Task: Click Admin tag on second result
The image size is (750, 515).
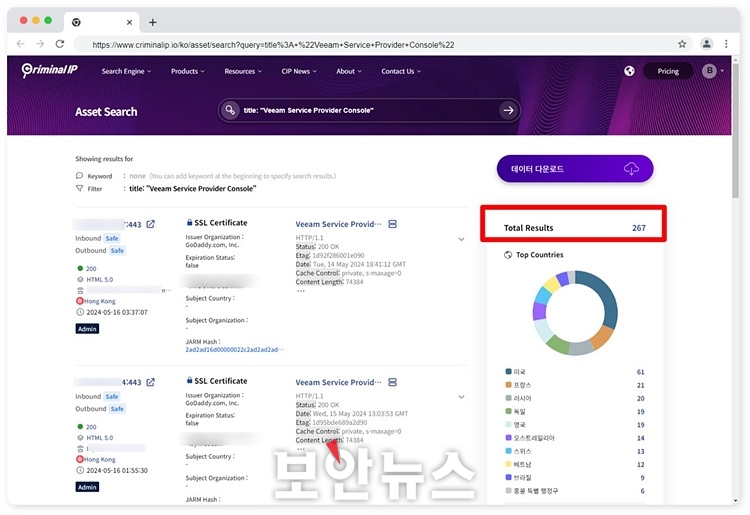Action: click(87, 487)
